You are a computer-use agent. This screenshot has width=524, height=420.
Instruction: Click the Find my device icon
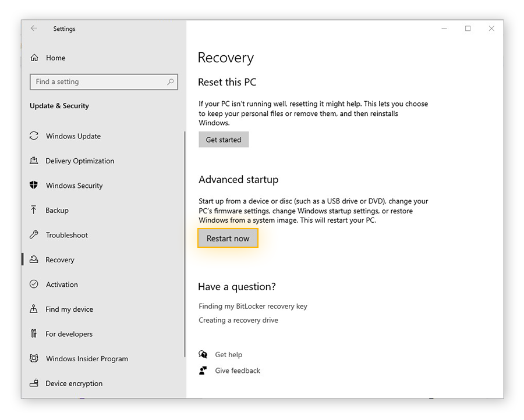pyautogui.click(x=34, y=309)
